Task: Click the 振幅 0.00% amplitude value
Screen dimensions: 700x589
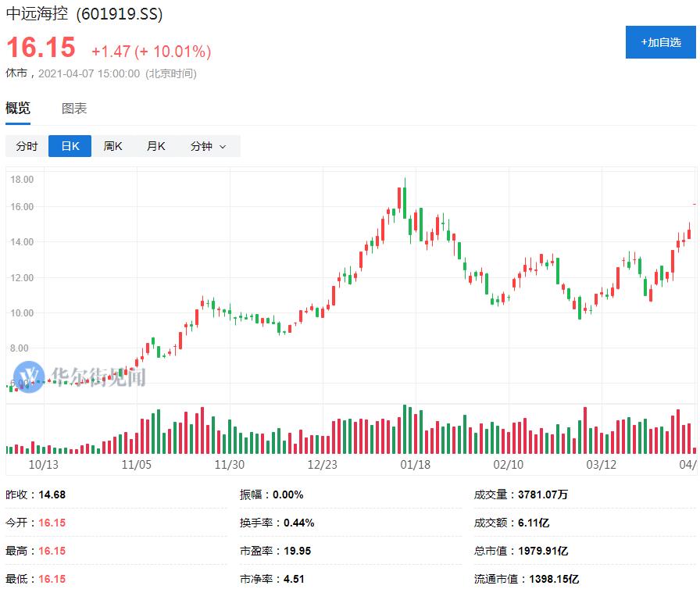Action: (288, 494)
